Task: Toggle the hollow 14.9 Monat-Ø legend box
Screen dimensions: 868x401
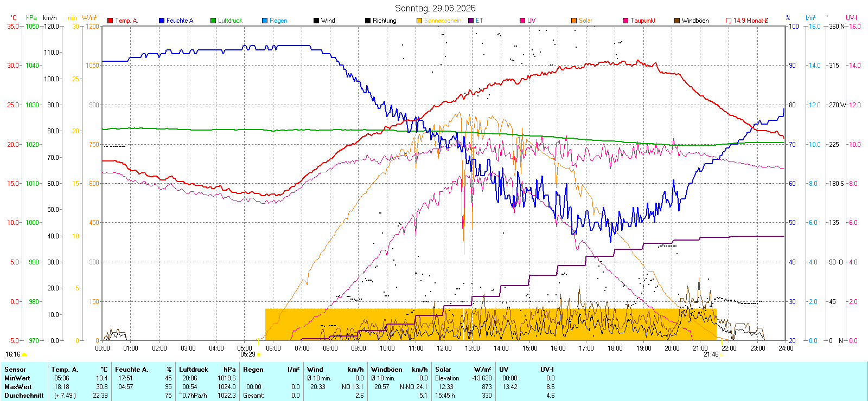Action: (x=729, y=21)
